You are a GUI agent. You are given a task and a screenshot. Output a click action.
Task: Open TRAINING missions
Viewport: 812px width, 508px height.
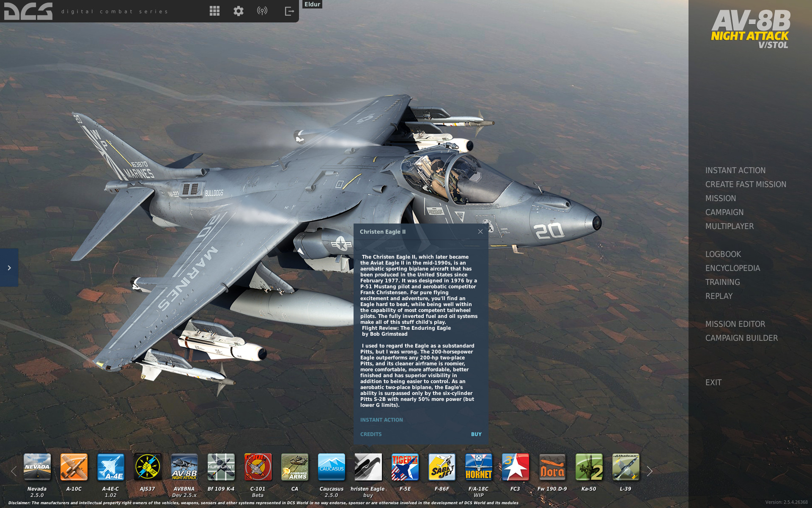pos(723,282)
